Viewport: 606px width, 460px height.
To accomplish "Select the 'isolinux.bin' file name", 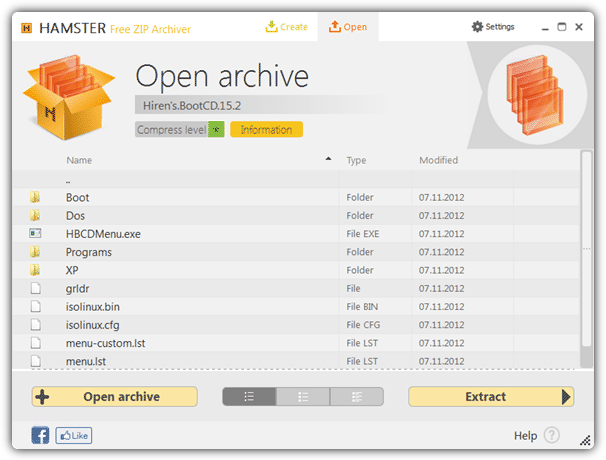I will (x=92, y=307).
